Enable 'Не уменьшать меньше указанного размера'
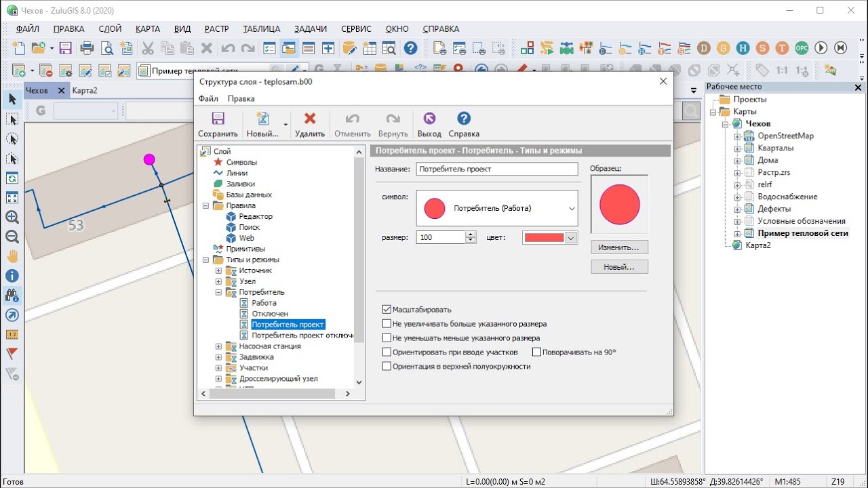868x488 pixels. coord(387,338)
